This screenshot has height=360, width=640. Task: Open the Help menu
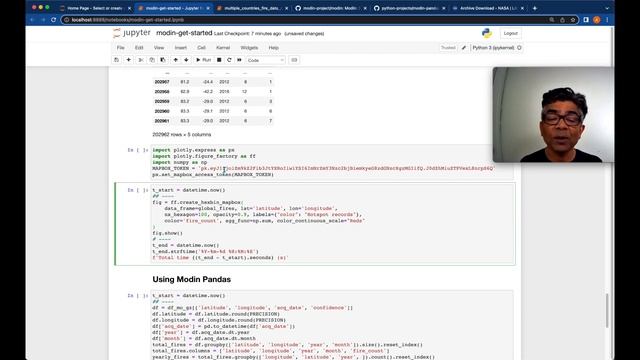273,48
